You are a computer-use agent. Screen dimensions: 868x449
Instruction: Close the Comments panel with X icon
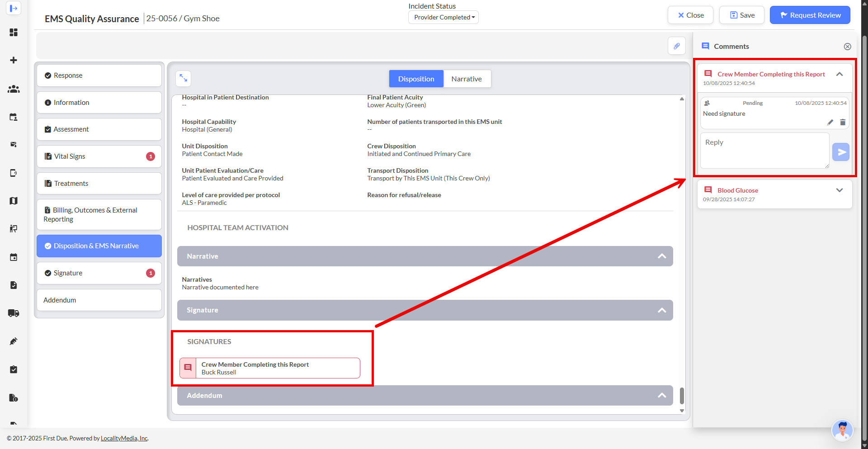(x=847, y=47)
